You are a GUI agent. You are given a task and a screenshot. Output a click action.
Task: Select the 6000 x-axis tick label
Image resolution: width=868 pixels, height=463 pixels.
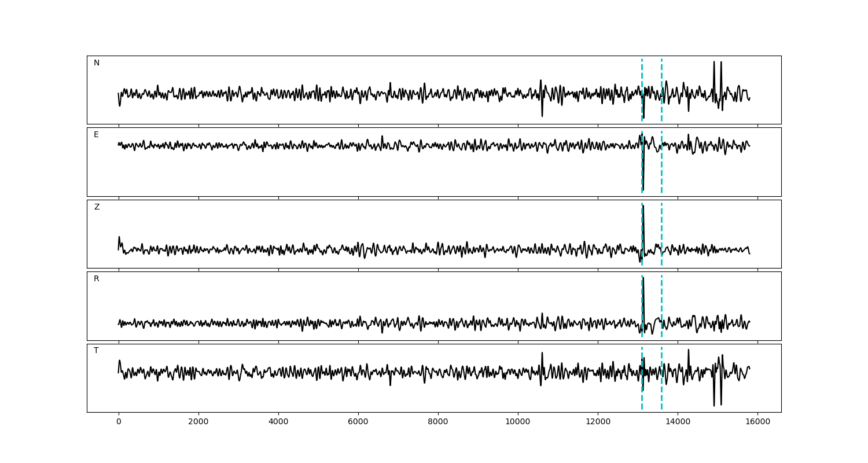358,422
